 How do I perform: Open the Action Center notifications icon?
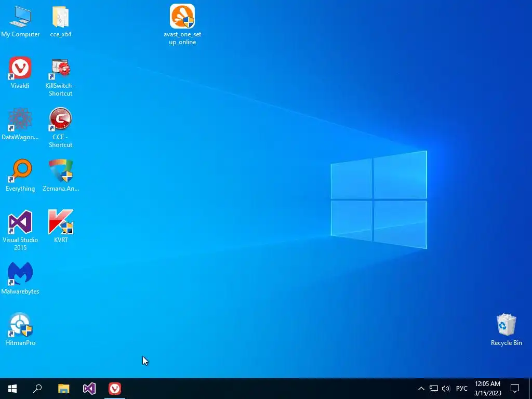point(515,389)
